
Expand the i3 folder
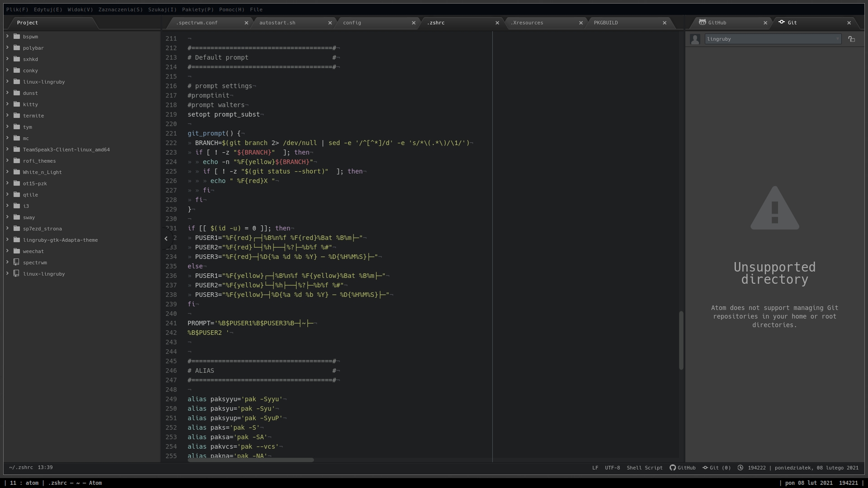pyautogui.click(x=7, y=206)
